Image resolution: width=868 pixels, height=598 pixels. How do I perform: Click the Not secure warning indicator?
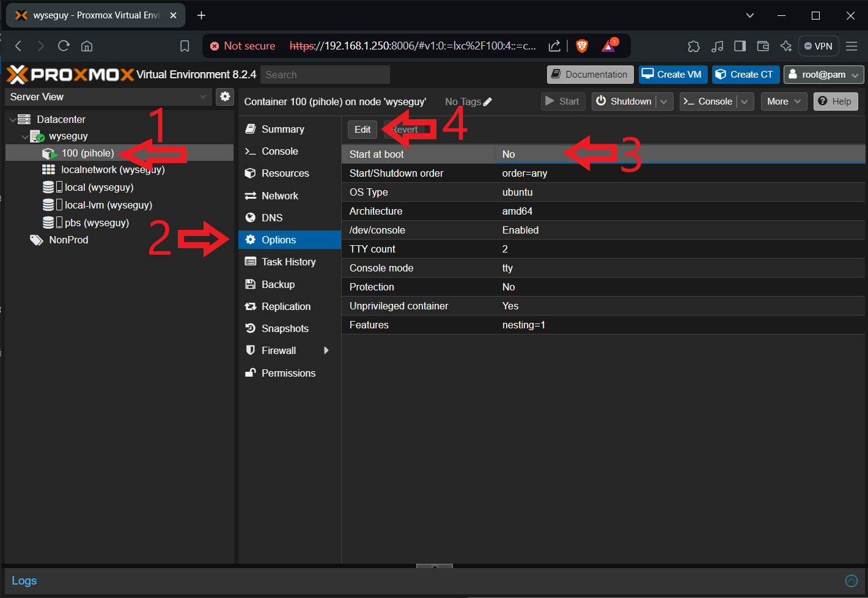(243, 46)
